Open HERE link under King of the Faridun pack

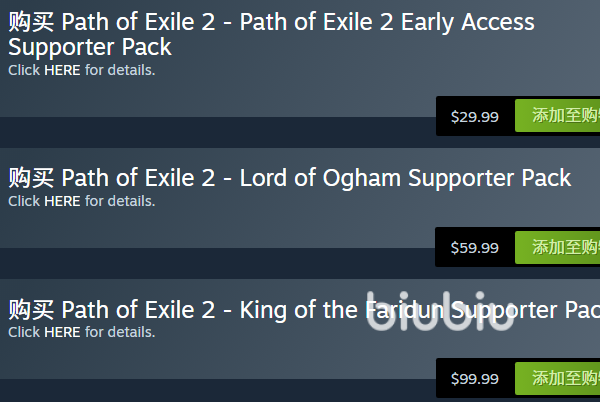[62, 332]
